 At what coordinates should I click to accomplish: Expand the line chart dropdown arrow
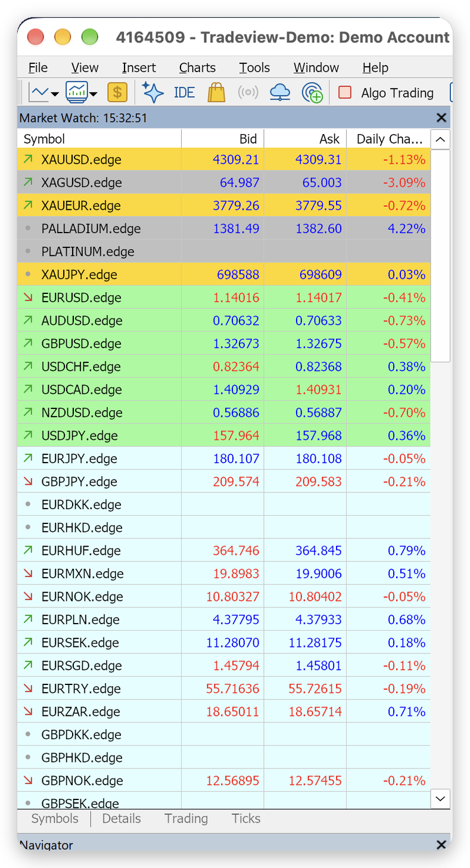(x=55, y=94)
